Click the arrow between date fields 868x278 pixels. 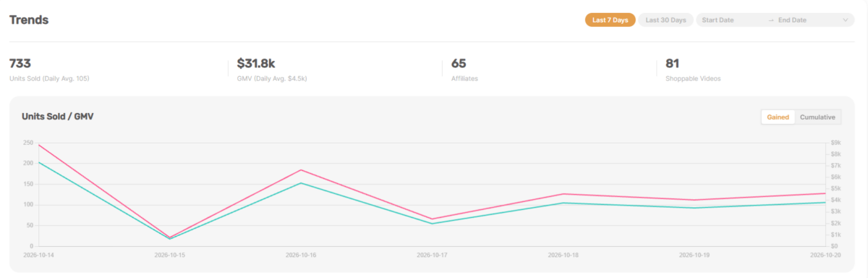pyautogui.click(x=770, y=20)
